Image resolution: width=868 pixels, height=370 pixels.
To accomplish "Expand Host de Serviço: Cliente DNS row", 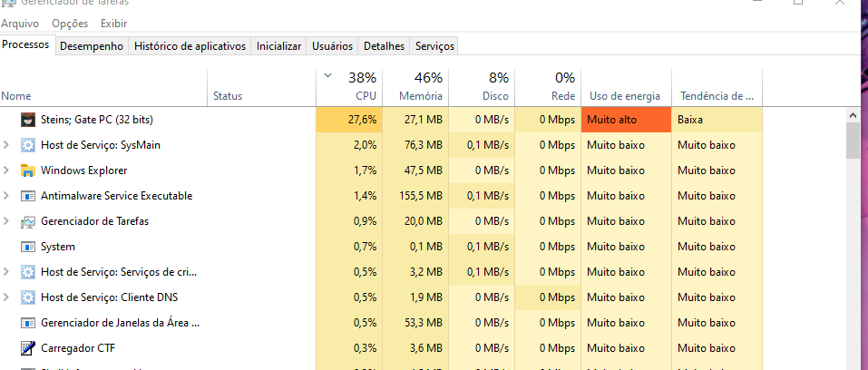I will click(6, 297).
